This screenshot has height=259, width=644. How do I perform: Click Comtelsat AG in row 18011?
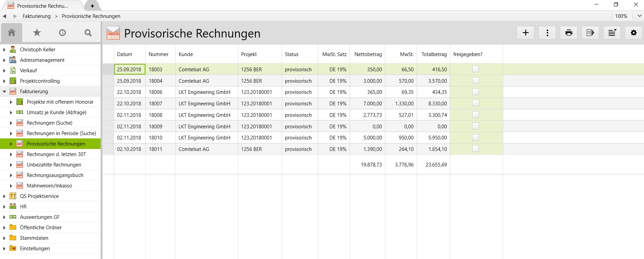[x=194, y=149]
